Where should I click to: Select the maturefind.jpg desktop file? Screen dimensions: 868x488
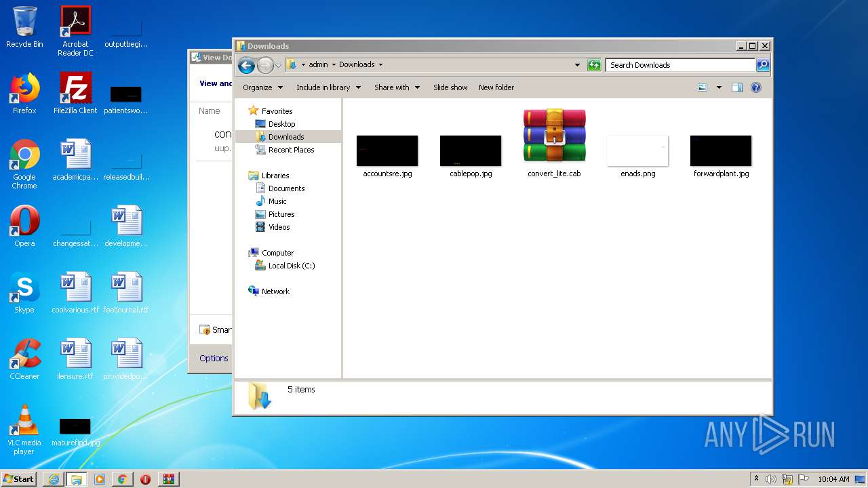click(75, 432)
